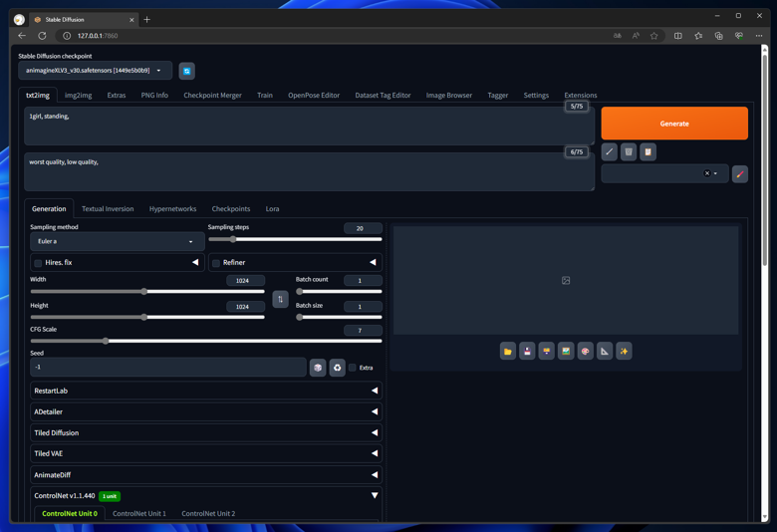Open the OpenPose Editor tab
Viewport: 777px width, 532px height.
[314, 96]
